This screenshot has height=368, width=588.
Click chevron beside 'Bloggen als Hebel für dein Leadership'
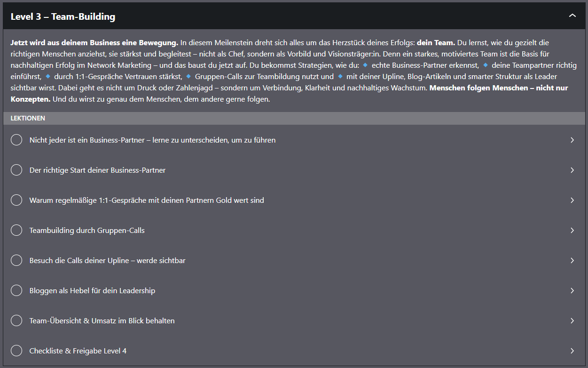click(x=572, y=290)
